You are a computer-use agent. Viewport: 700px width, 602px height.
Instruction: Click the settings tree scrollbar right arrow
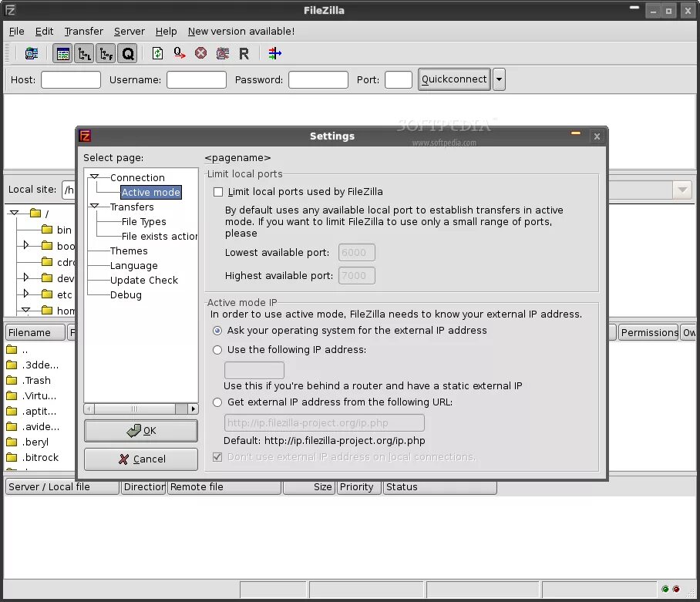coord(193,409)
